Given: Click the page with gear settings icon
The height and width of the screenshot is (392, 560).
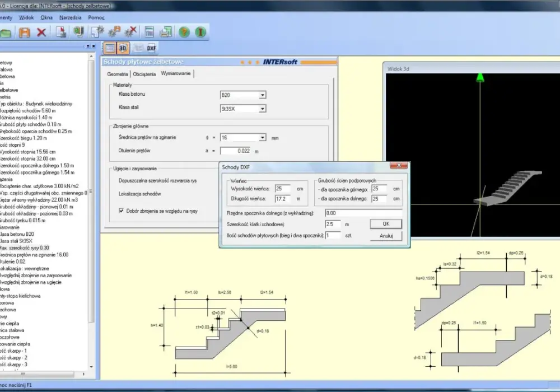Looking at the screenshot, I should tap(97, 32).
